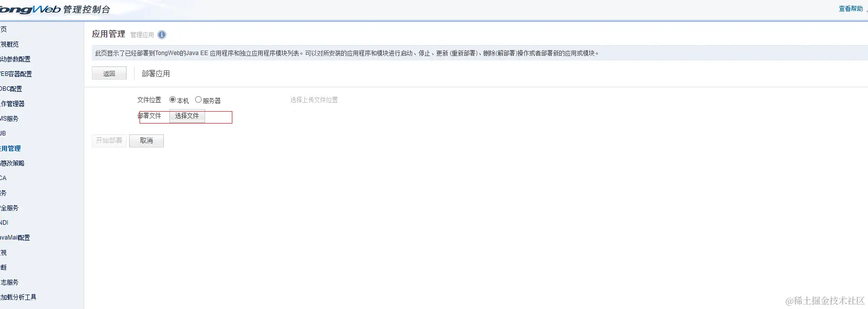Select the 本机 file location radio button

coord(172,100)
